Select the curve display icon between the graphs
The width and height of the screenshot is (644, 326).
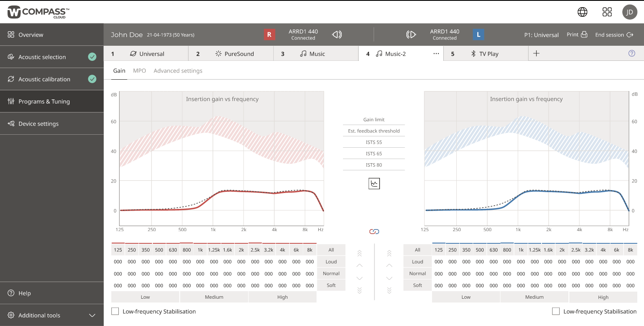click(x=374, y=183)
